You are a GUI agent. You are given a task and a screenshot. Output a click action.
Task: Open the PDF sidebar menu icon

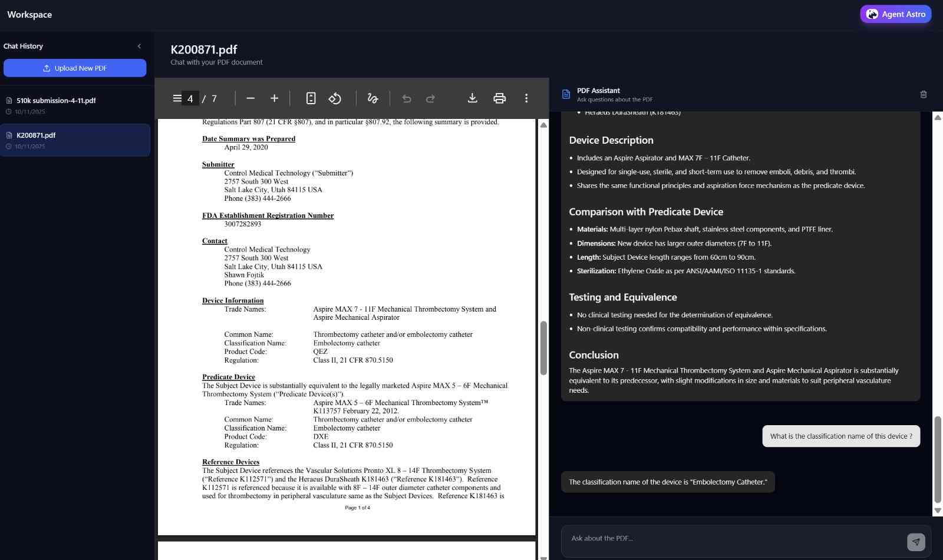point(177,98)
